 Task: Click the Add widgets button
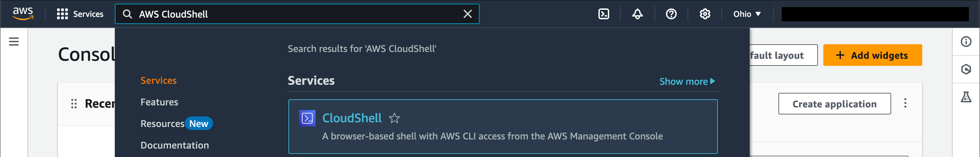[x=872, y=55]
